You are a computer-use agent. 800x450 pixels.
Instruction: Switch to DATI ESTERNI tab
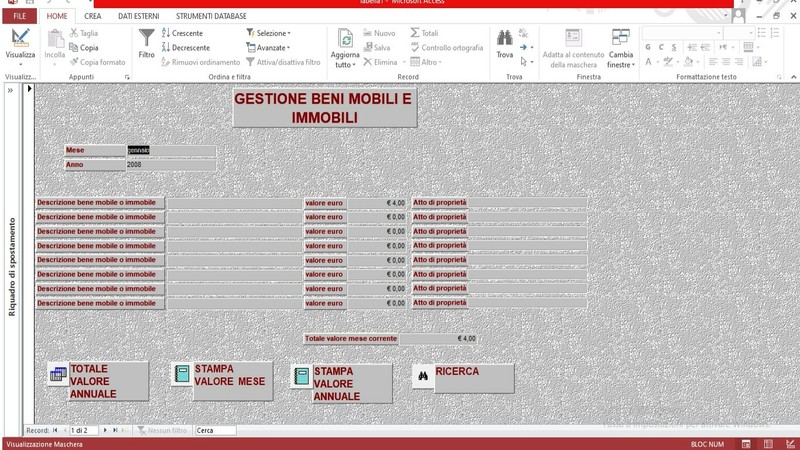139,16
